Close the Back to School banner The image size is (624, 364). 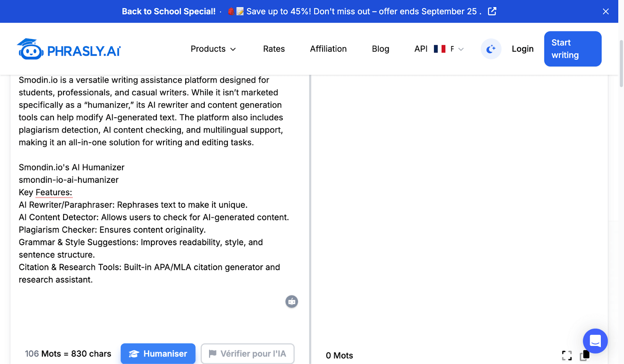[606, 11]
